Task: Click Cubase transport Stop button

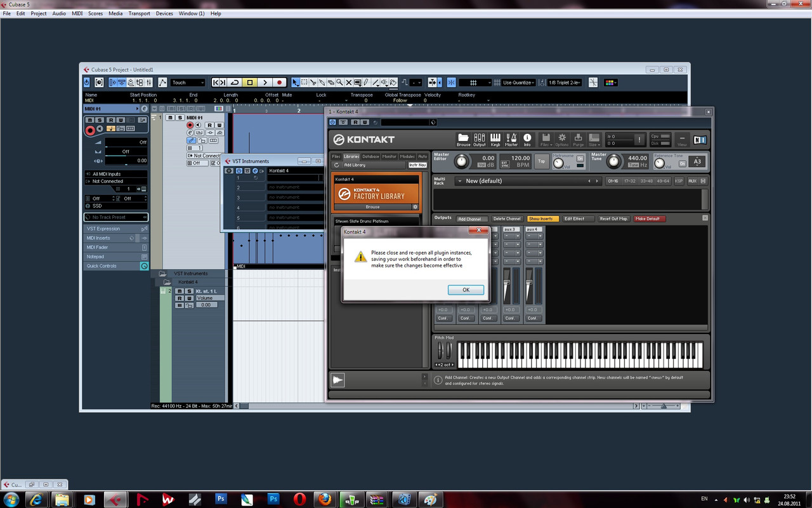Action: click(x=249, y=83)
